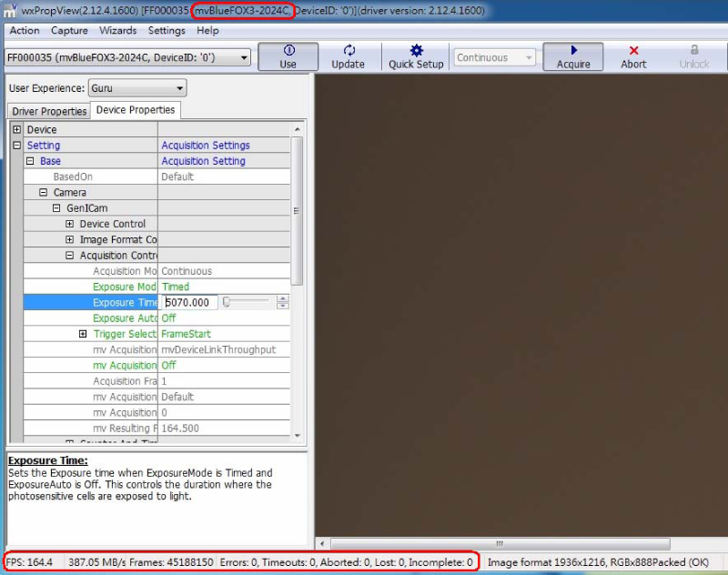Image resolution: width=728 pixels, height=575 pixels.
Task: Click the Use device toolbar button
Action: pyautogui.click(x=288, y=56)
